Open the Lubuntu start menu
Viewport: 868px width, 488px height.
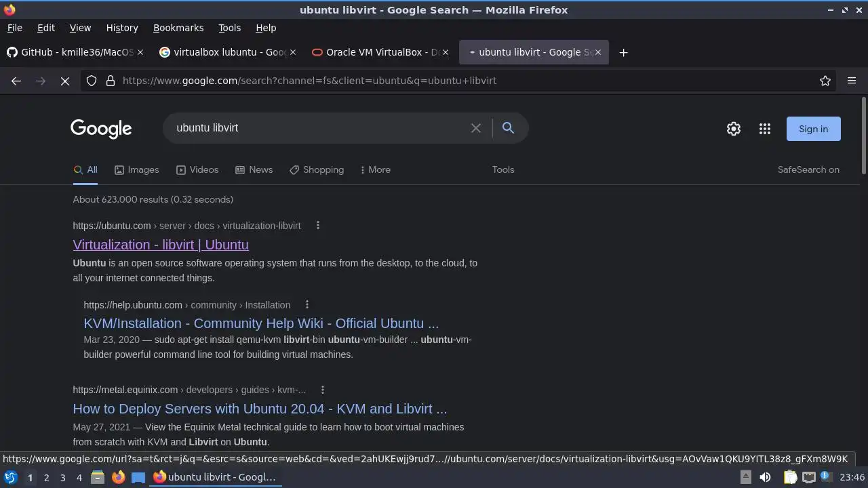coord(10,477)
